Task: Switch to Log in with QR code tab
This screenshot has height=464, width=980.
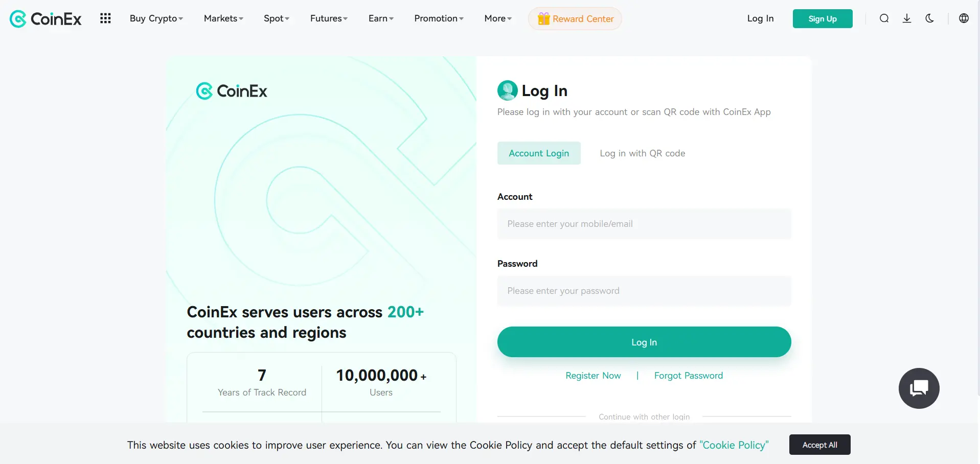Action: (642, 153)
